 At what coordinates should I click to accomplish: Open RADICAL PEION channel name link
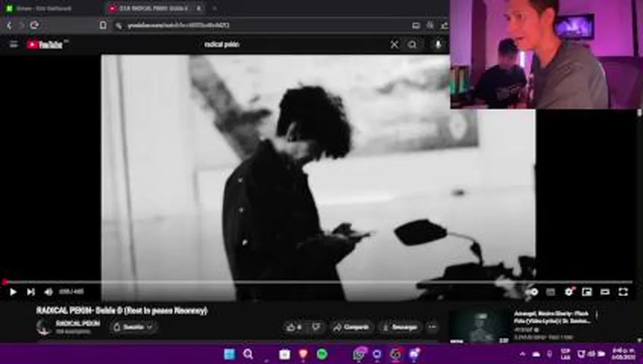tap(77, 324)
